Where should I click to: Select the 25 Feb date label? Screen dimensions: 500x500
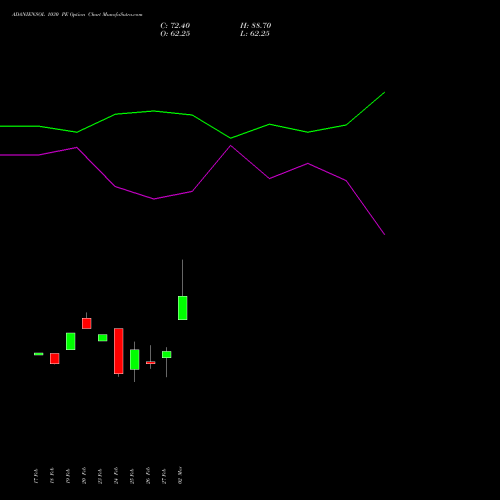point(132,476)
